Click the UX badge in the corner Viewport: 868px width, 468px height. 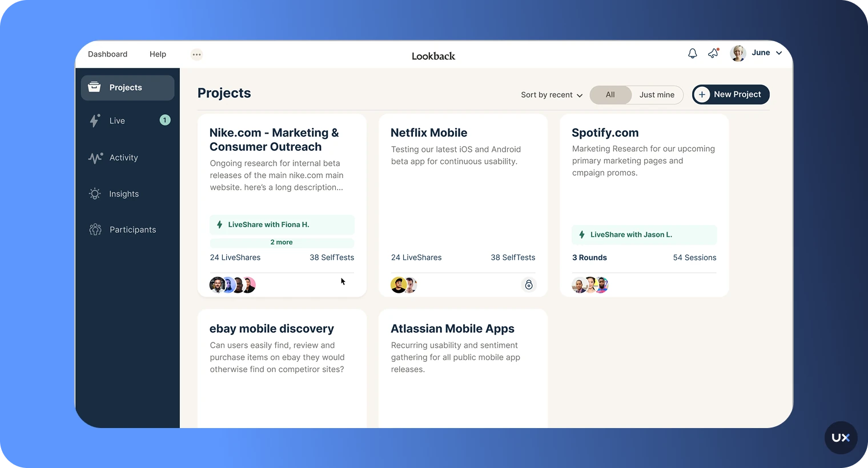point(841,438)
